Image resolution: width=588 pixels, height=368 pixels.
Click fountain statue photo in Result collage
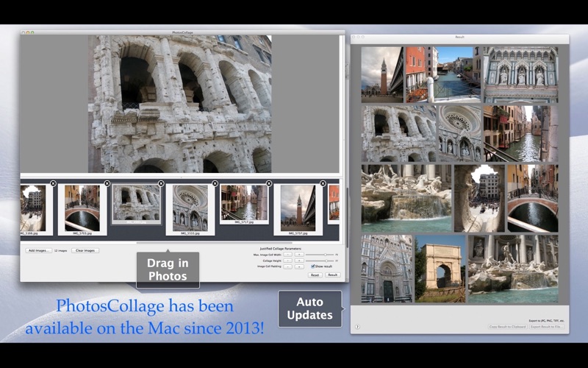(513, 269)
